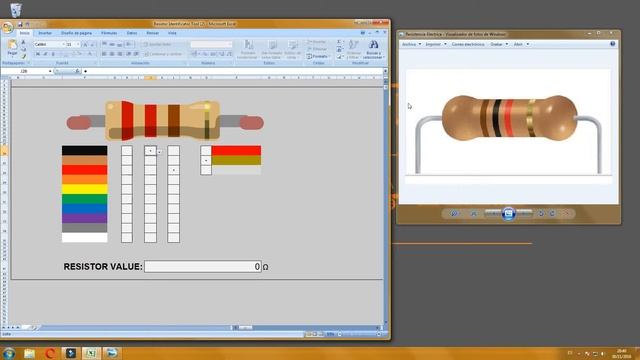Click the insert function fx icon
640x360 pixels.
[x=77, y=71]
